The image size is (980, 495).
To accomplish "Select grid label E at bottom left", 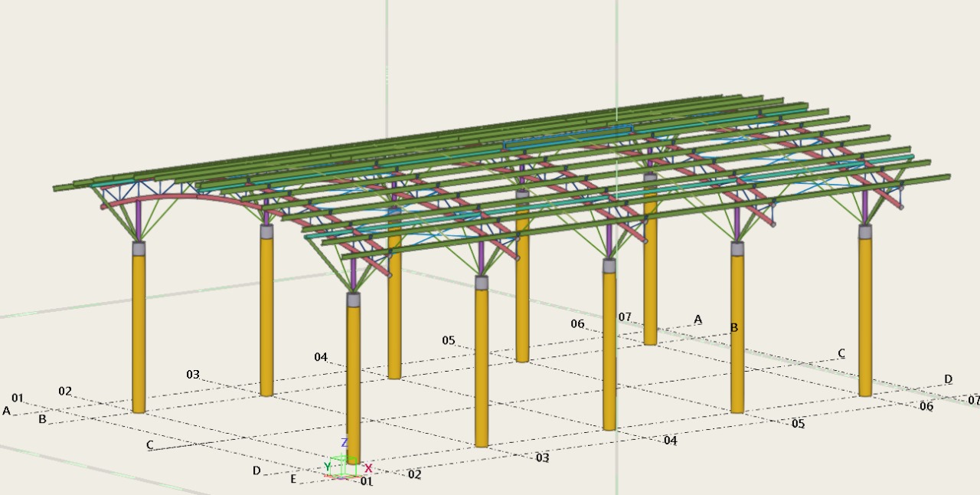I will (x=293, y=480).
